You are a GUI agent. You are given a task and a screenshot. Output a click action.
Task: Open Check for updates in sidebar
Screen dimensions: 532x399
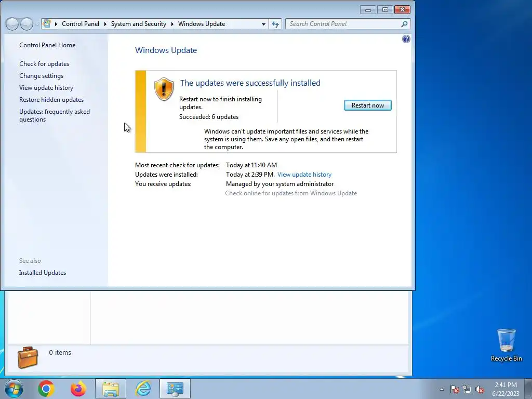[44, 64]
